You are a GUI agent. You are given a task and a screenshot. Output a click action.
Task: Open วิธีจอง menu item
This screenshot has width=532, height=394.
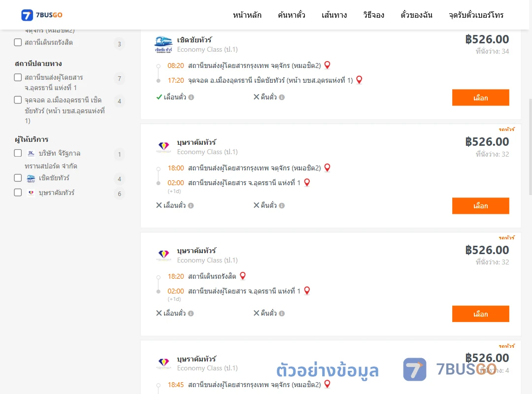click(373, 15)
